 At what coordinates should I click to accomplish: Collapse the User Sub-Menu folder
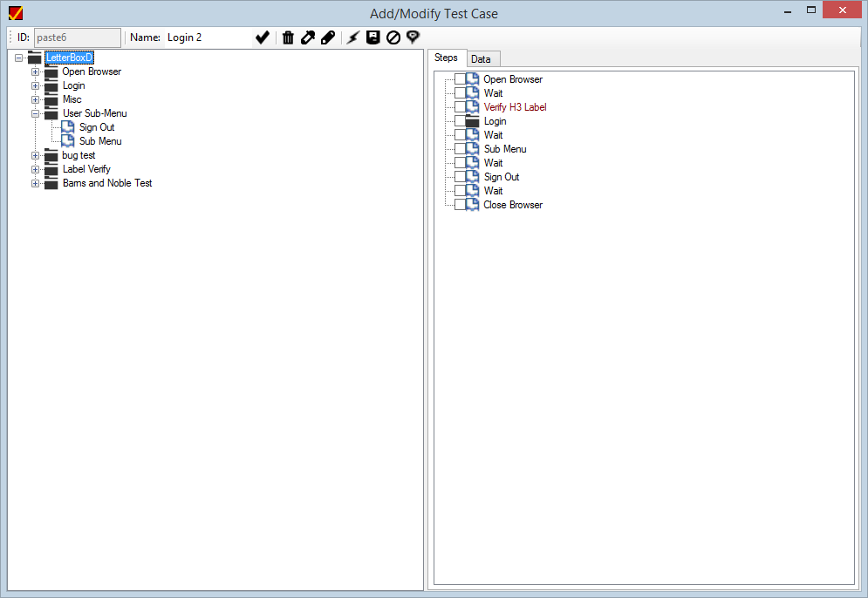click(x=36, y=113)
